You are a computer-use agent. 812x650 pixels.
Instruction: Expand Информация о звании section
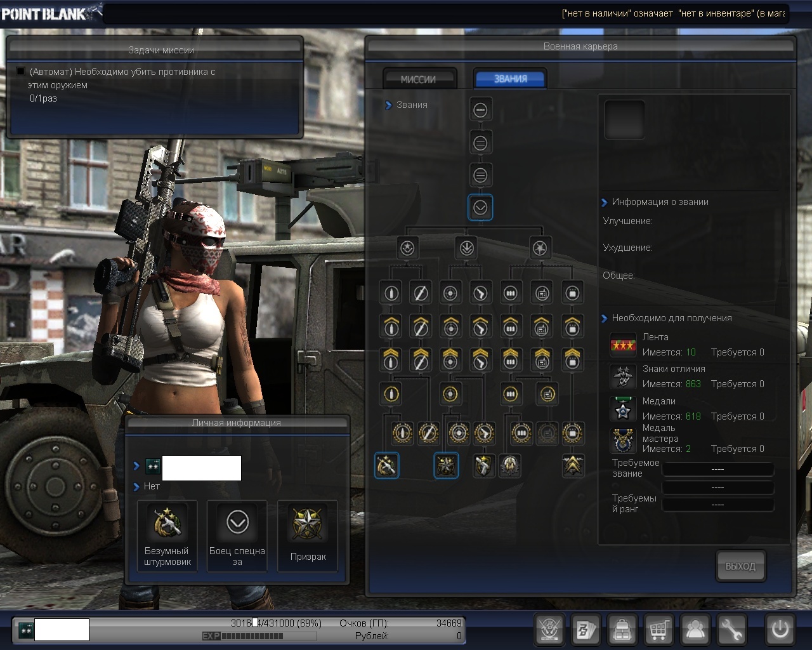click(604, 202)
